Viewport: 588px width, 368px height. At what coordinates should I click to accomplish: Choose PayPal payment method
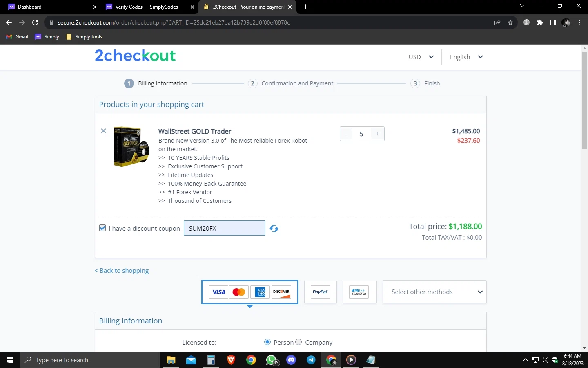coord(321,292)
